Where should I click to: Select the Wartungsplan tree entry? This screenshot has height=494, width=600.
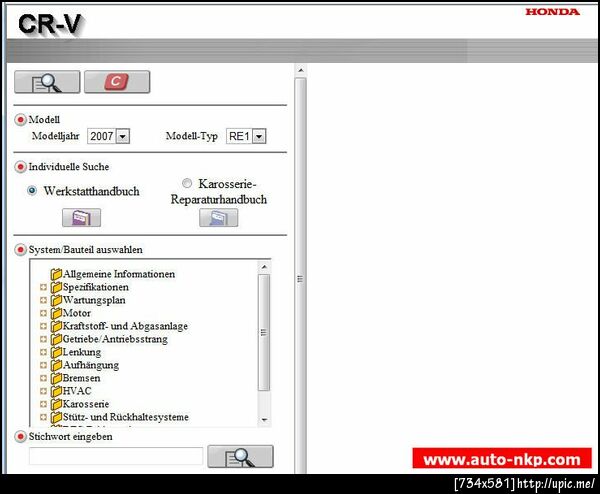[94, 300]
